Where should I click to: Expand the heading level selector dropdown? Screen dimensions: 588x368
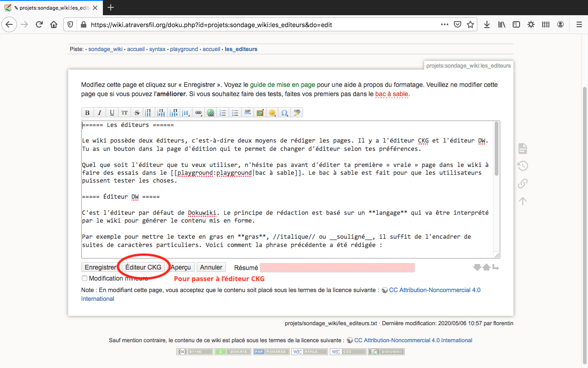186,113
